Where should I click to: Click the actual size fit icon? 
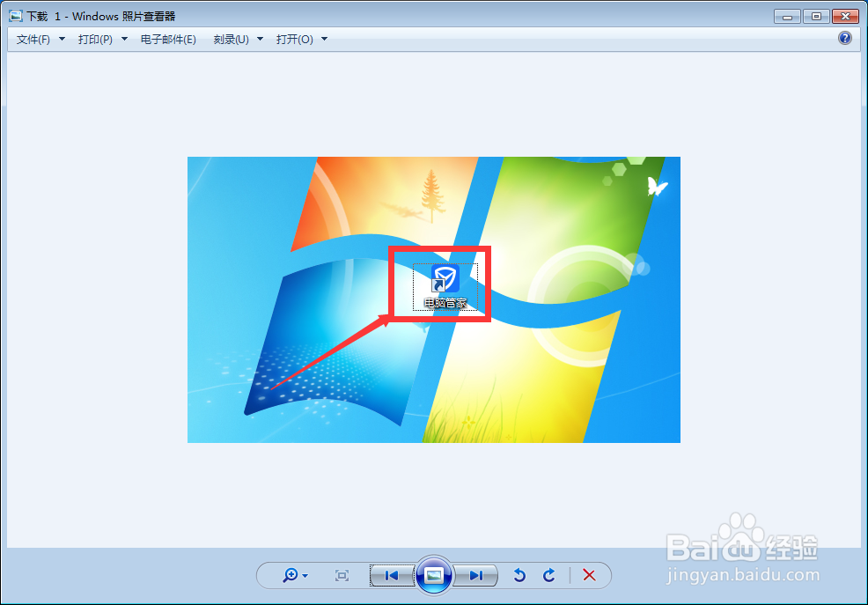(342, 576)
